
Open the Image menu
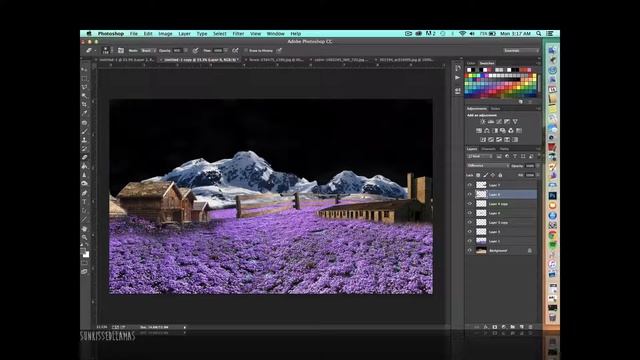point(165,33)
